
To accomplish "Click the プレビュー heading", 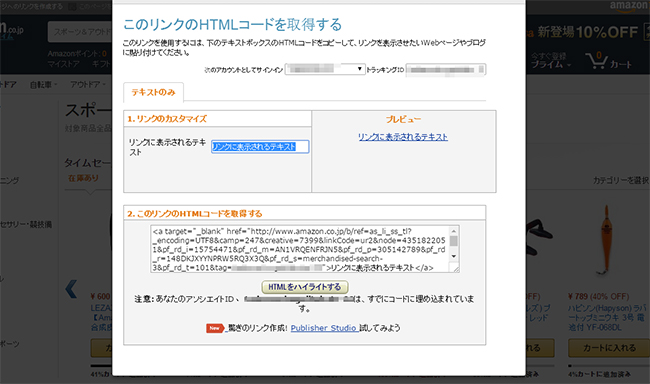I will [403, 119].
